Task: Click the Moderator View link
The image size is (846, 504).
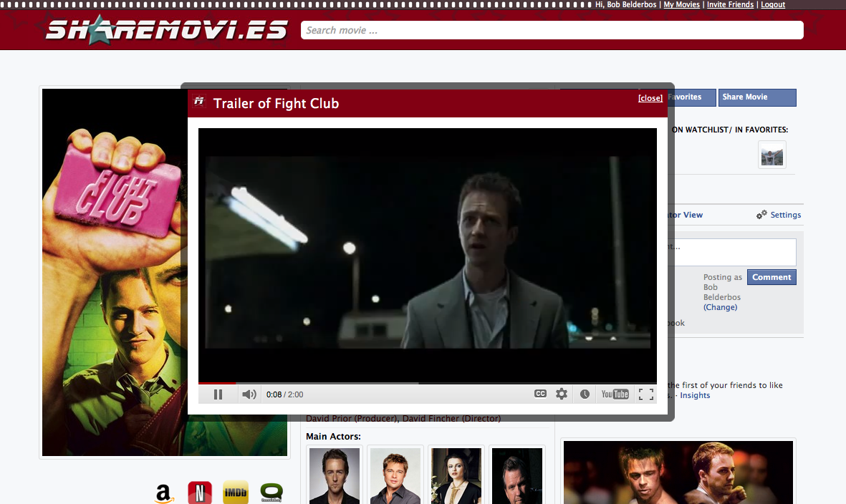Action: click(686, 215)
